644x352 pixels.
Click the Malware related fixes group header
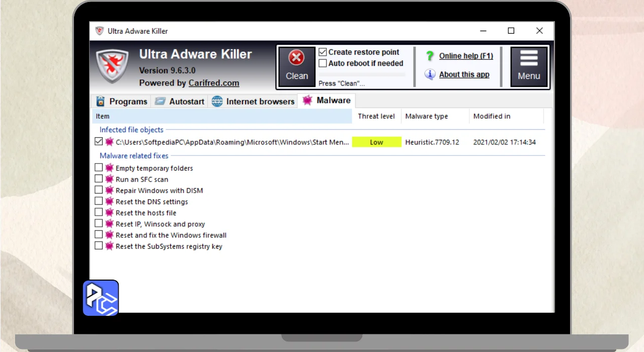[x=134, y=156]
